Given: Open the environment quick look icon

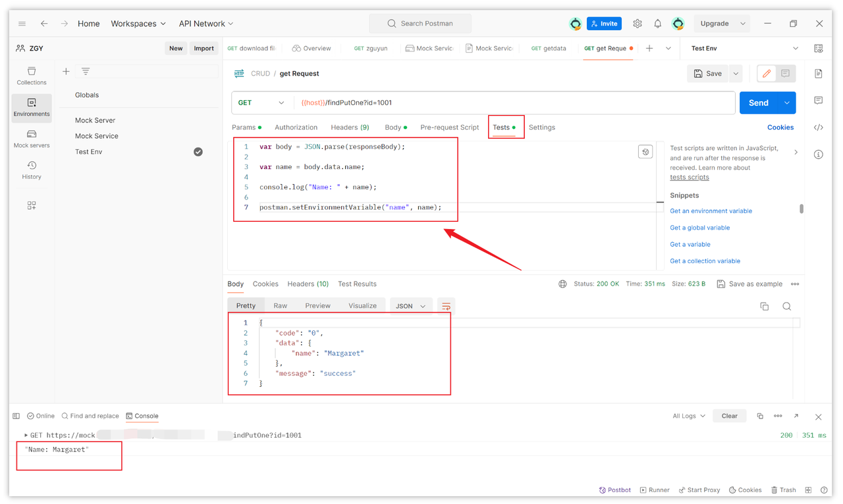Looking at the screenshot, I should pos(819,49).
